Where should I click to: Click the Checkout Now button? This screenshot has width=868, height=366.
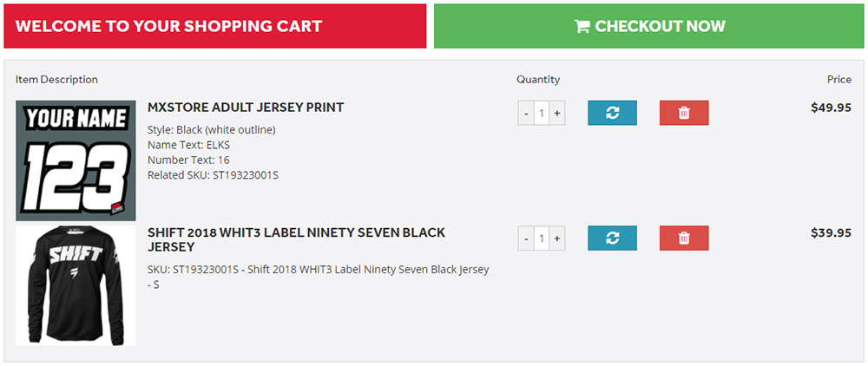(x=648, y=26)
